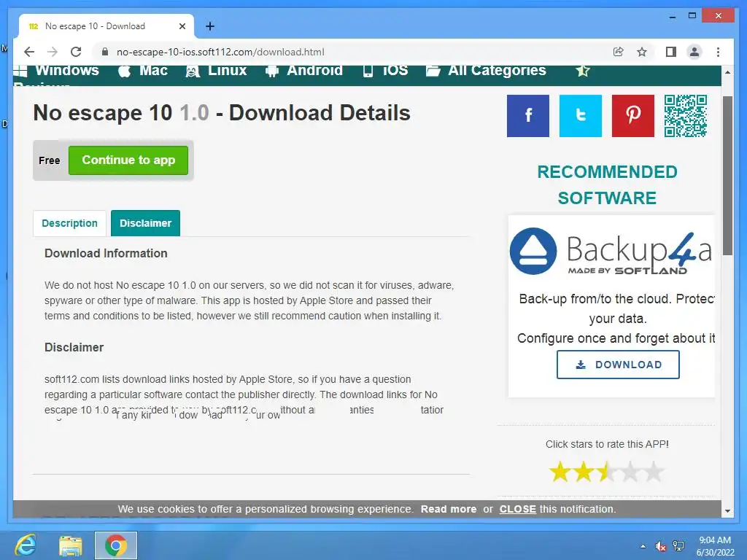Switch to the Description tab
The height and width of the screenshot is (560, 747).
point(69,223)
